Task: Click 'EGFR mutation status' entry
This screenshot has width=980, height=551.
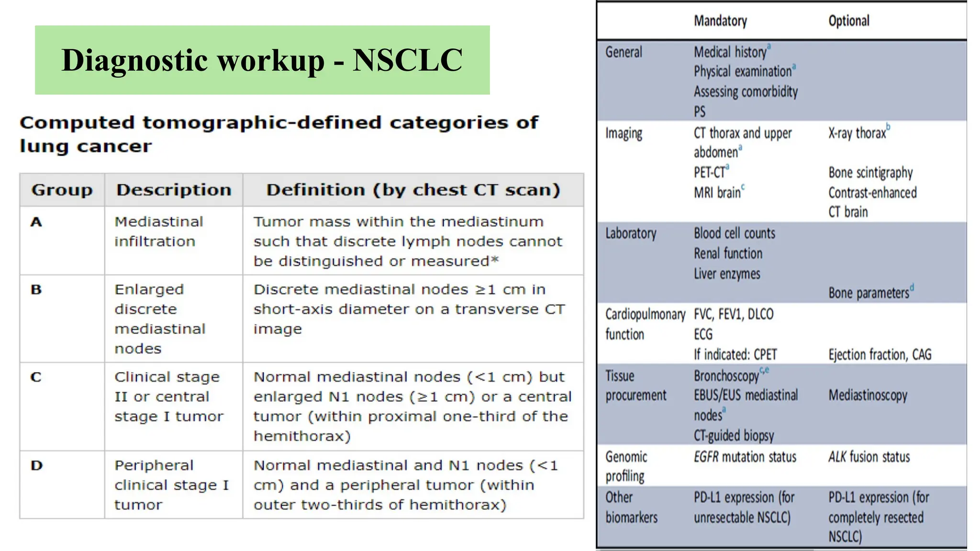Action: (x=745, y=457)
